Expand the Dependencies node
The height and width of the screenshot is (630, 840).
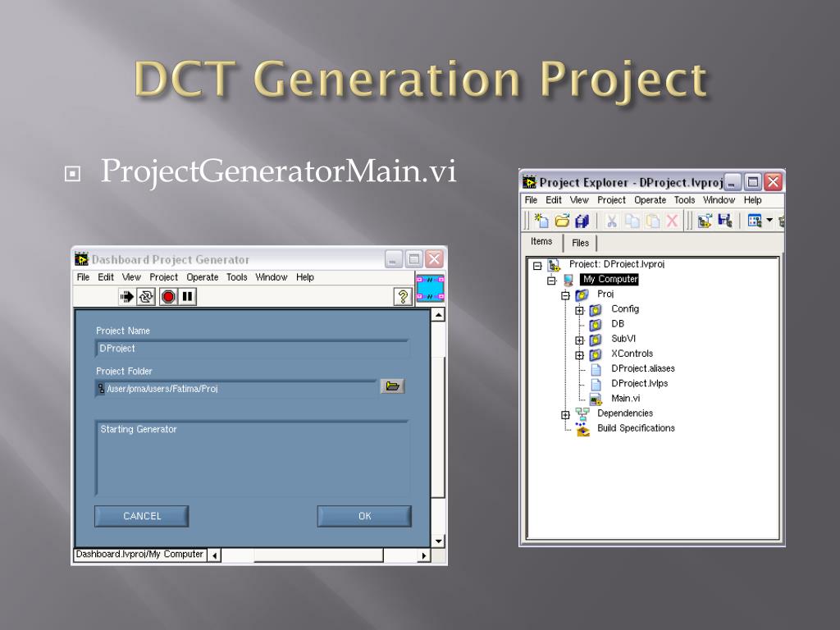[566, 414]
